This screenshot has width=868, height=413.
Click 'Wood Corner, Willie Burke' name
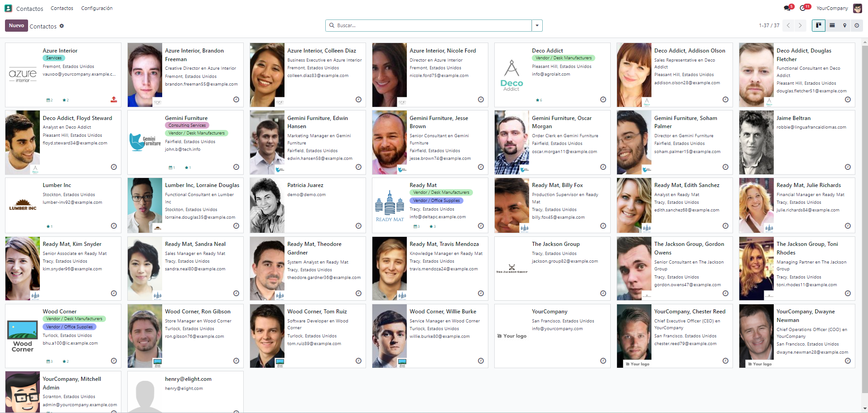click(x=443, y=312)
